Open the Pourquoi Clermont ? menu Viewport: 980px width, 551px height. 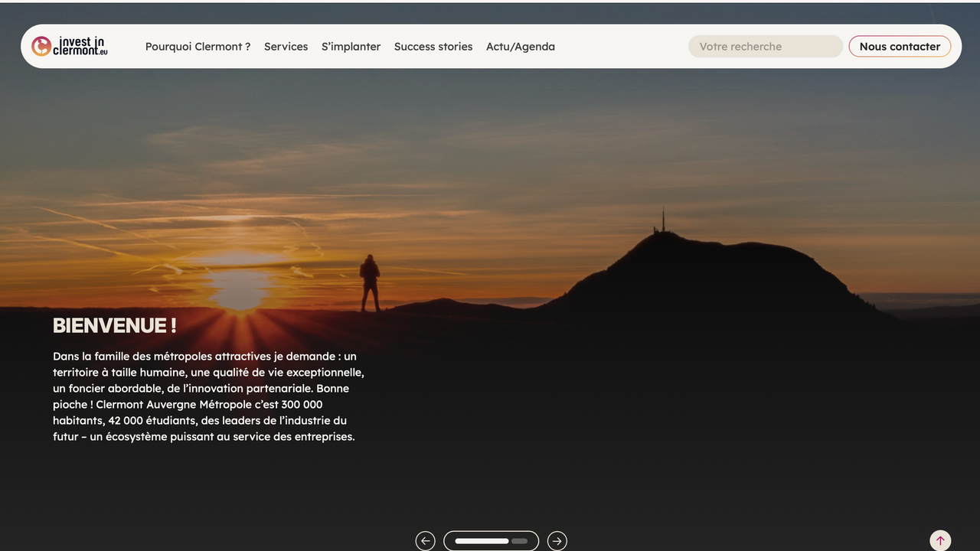(x=198, y=47)
